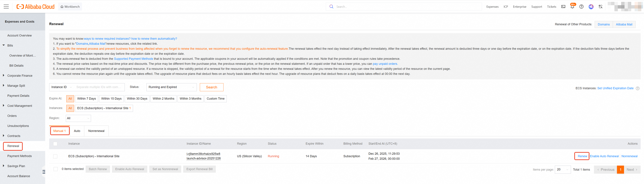This screenshot has width=644, height=184.
Task: Click the Instance ID input field
Action: pyautogui.click(x=99, y=87)
